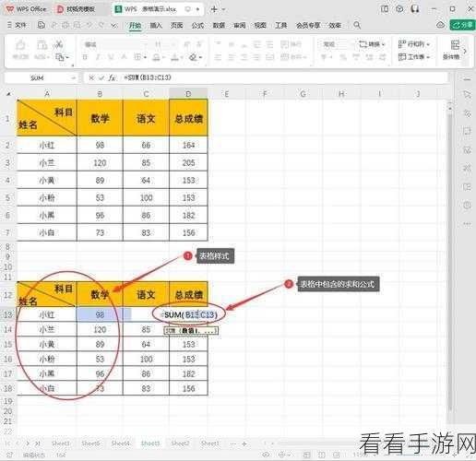The height and width of the screenshot is (461, 476).
Task: Click the next sheet navigation arrow
Action: tap(28, 443)
